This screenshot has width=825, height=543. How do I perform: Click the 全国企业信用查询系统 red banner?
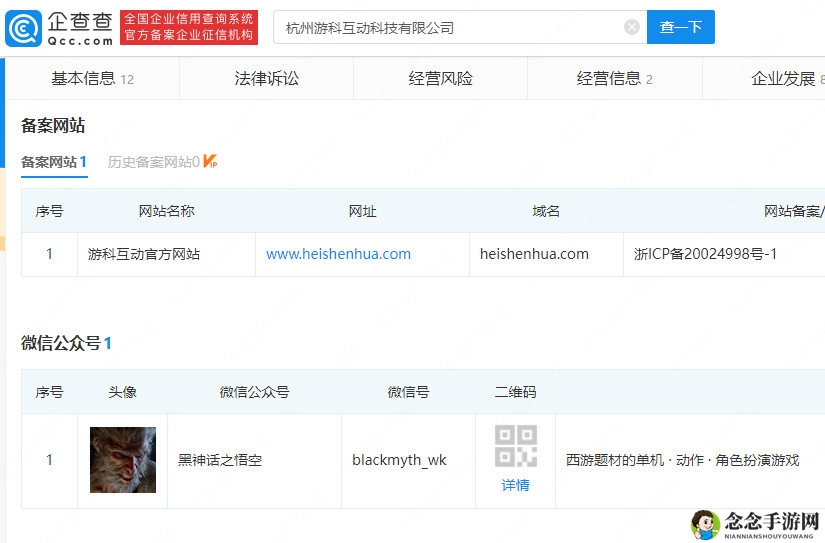click(x=189, y=27)
